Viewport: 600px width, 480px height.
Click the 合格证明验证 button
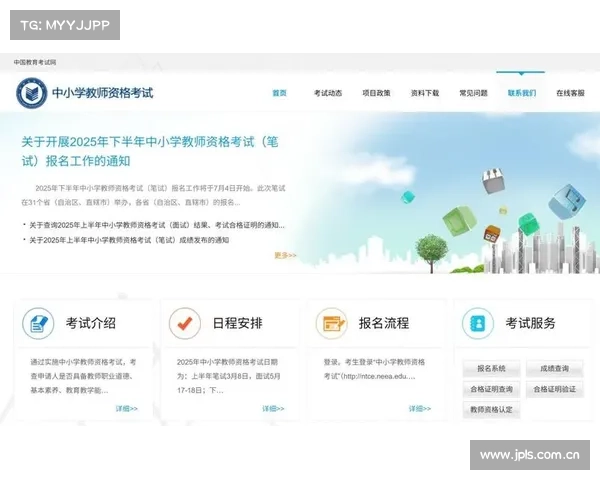(x=554, y=389)
